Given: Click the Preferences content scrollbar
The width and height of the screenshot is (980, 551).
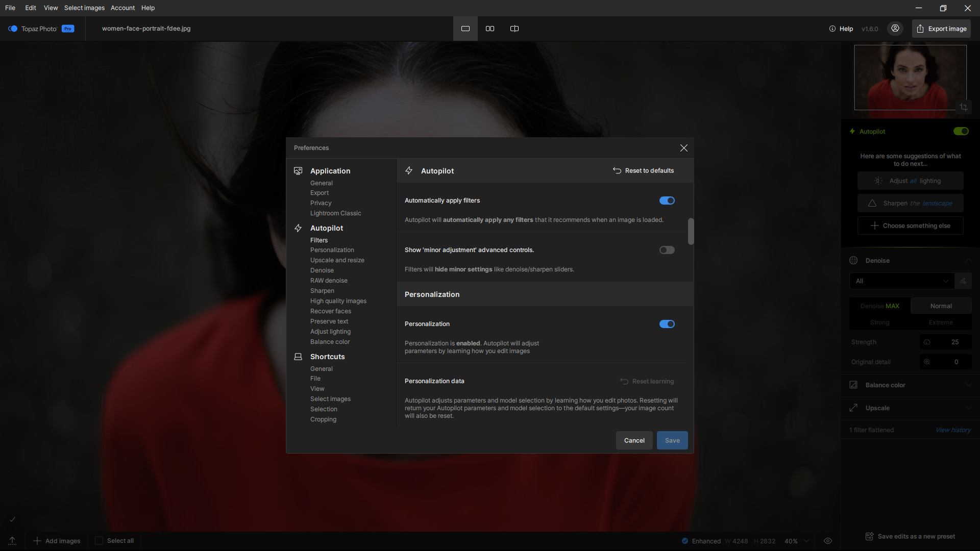Looking at the screenshot, I should tap(691, 232).
